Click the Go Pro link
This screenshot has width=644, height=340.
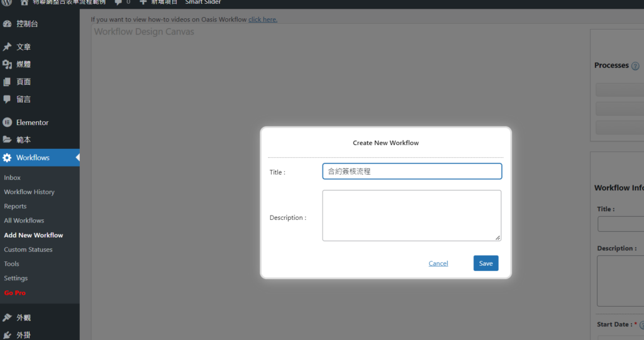click(14, 293)
